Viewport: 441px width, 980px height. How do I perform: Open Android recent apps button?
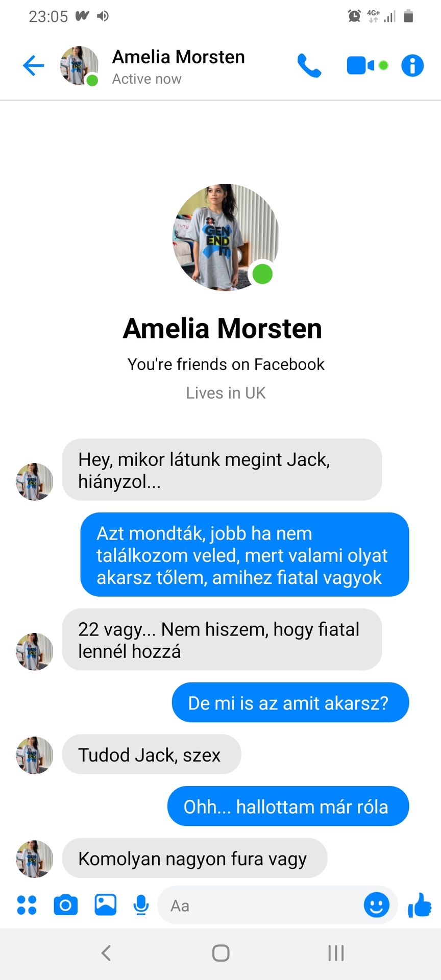(x=336, y=953)
